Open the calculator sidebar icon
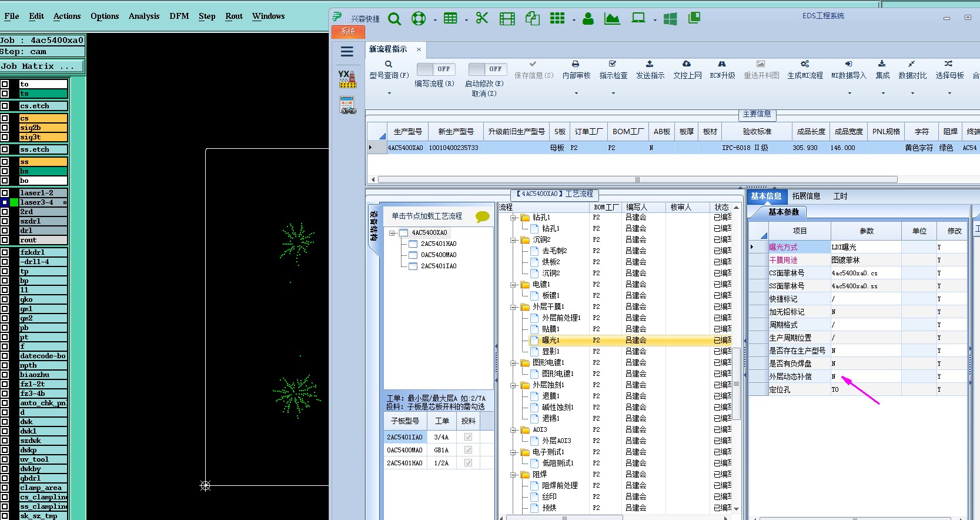Screen dimensions: 980x520 pos(347,105)
